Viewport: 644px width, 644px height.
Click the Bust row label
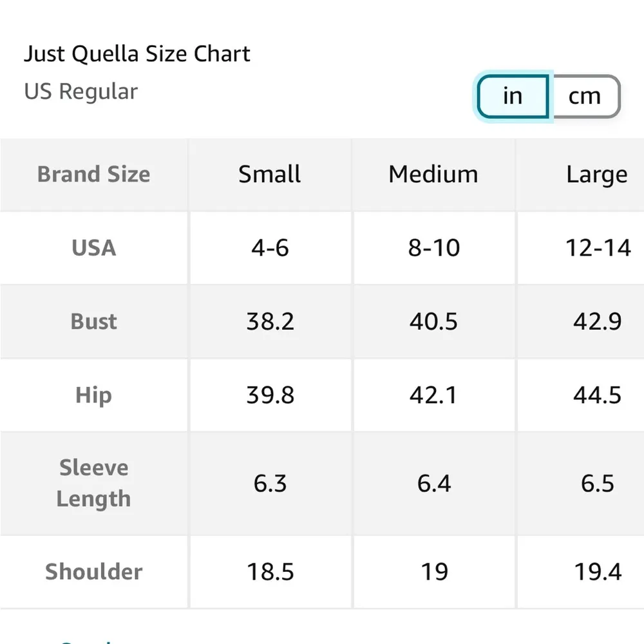[x=94, y=321]
